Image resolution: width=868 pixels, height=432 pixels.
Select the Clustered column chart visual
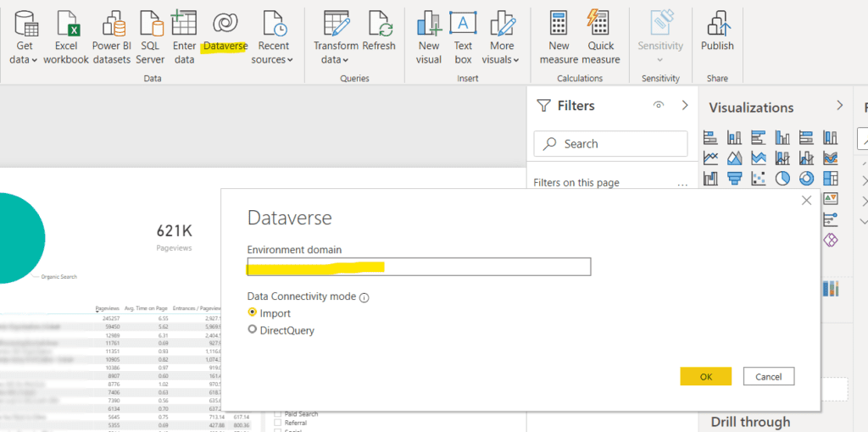coord(782,137)
